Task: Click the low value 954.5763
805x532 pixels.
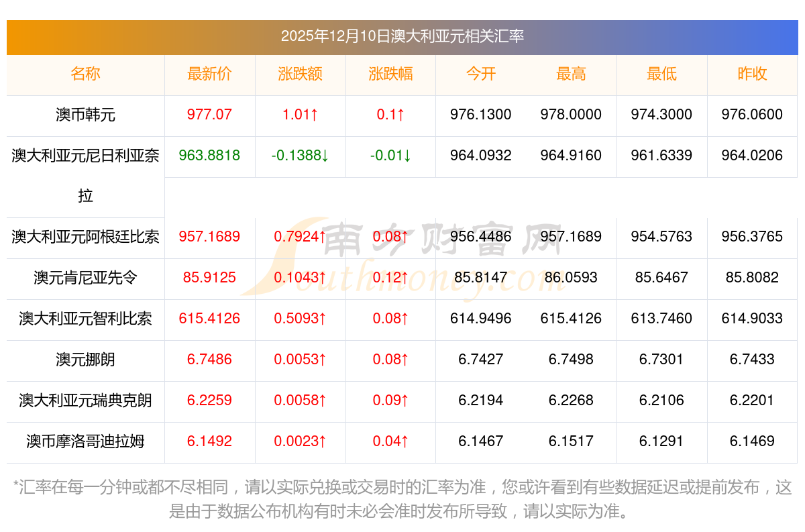Action: click(x=661, y=237)
